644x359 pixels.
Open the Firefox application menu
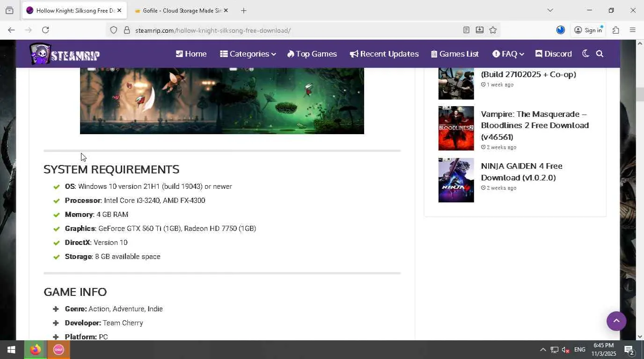click(x=633, y=30)
